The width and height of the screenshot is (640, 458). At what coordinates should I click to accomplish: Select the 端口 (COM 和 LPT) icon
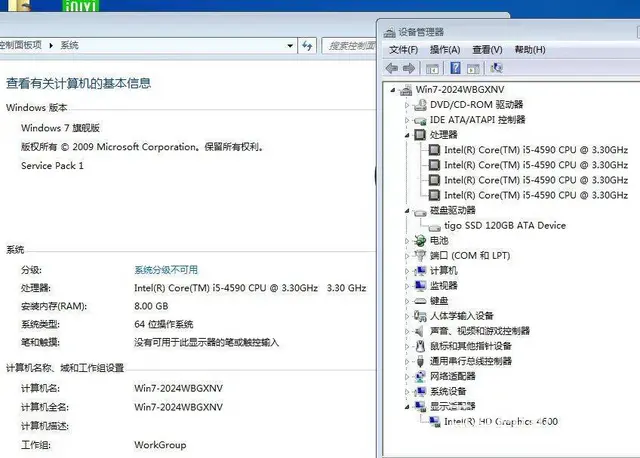pyautogui.click(x=420, y=256)
